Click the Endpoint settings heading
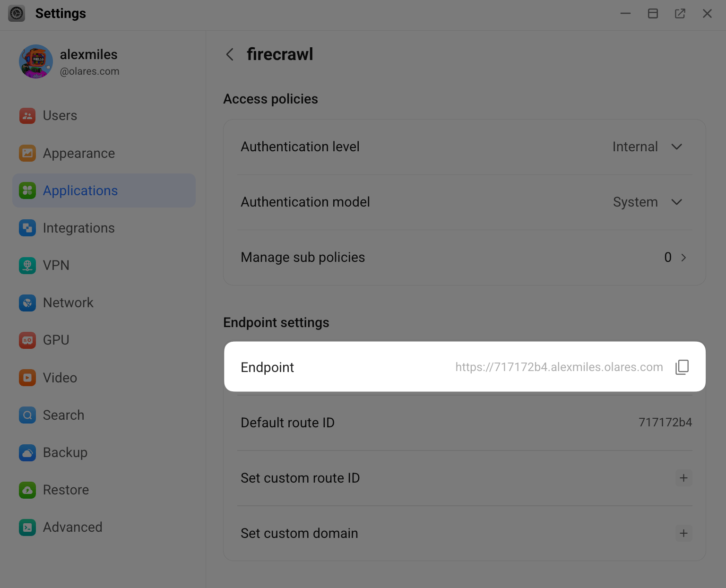This screenshot has width=726, height=588. point(276,322)
